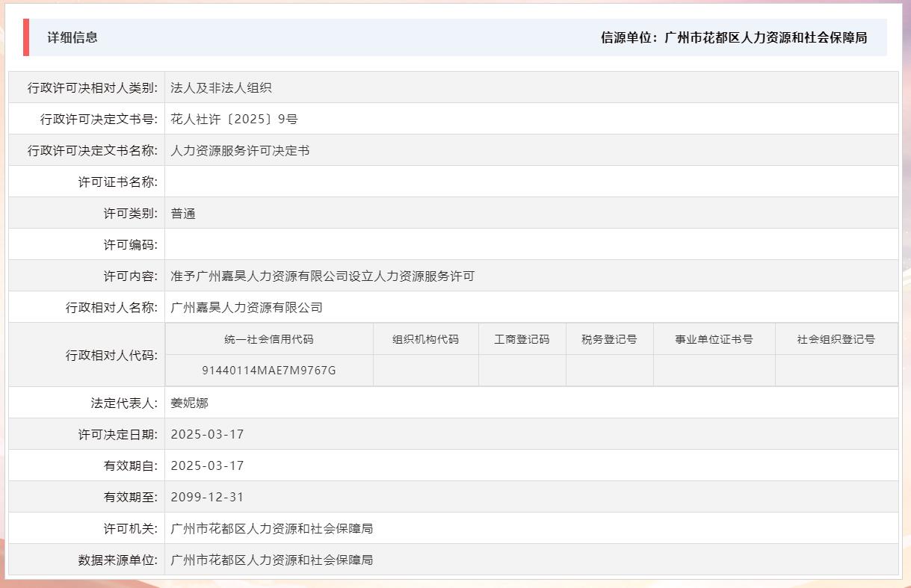911x588 pixels.
Task: Select the 许可类别 value 普通
Action: click(184, 213)
